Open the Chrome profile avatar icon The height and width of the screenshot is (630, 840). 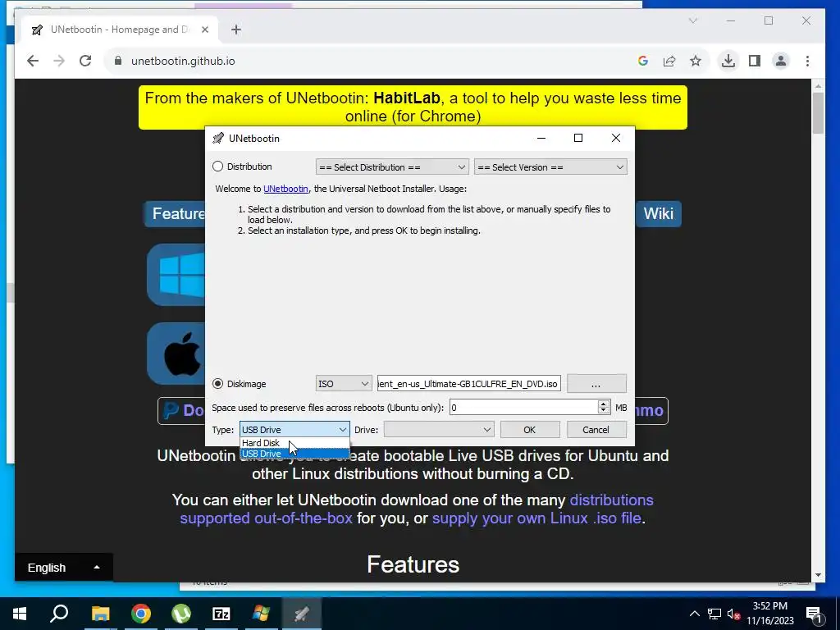(781, 61)
